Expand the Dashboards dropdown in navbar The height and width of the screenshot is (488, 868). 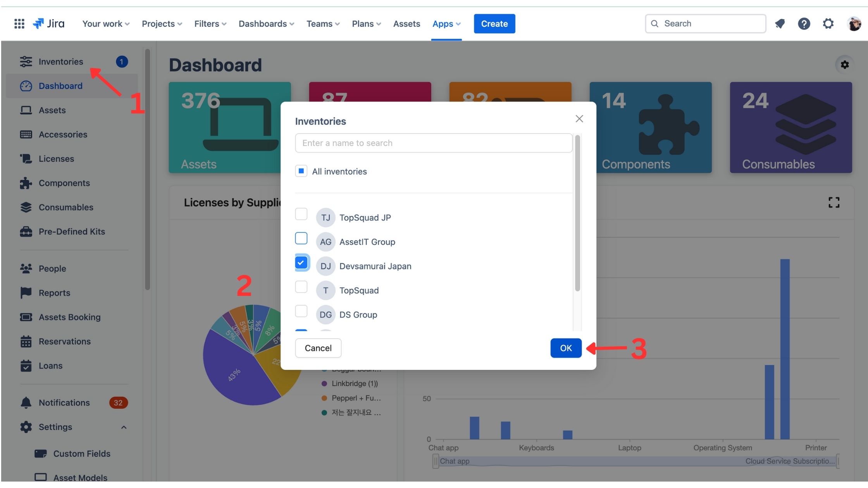point(266,24)
